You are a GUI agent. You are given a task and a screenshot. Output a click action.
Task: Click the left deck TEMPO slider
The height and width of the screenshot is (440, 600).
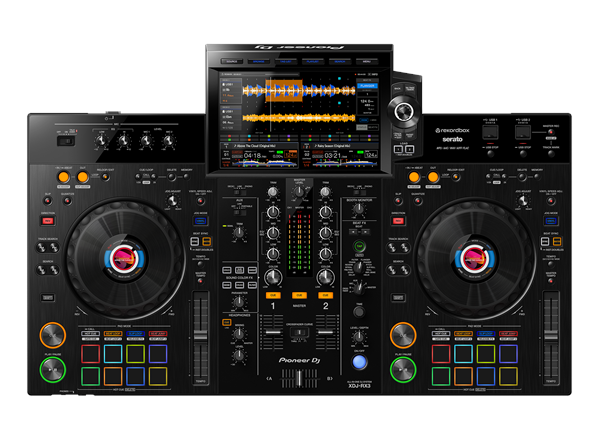coord(201,337)
